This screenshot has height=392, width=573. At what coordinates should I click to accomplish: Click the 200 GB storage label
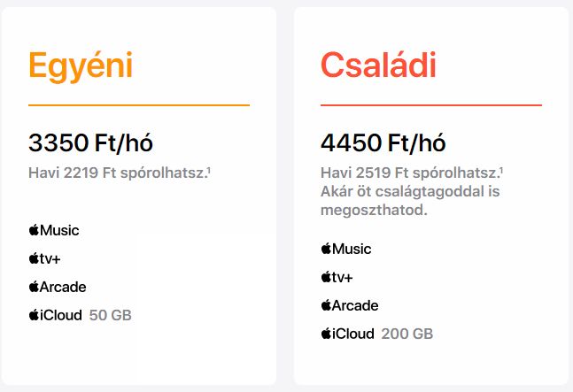click(407, 334)
